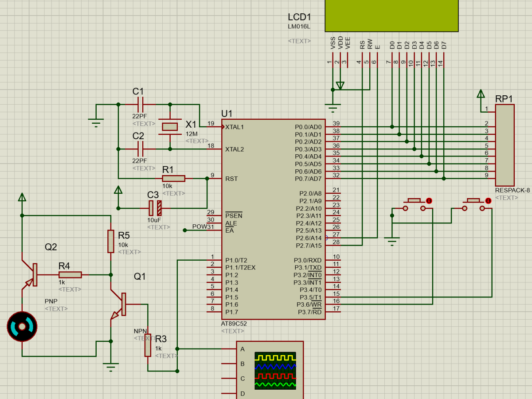Viewport: 532px width, 399px height.
Task: Select the X1 12M crystal symbol
Action: click(x=170, y=127)
